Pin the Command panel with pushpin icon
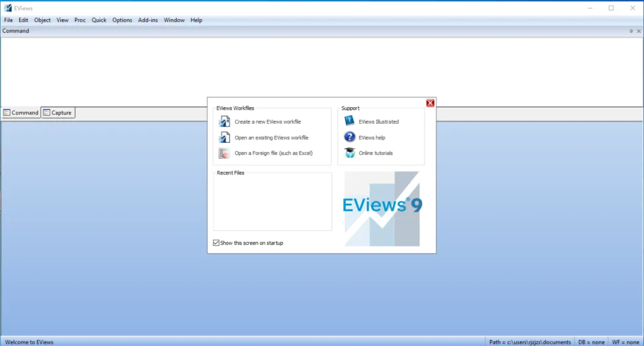The width and height of the screenshot is (644, 346). [x=631, y=31]
